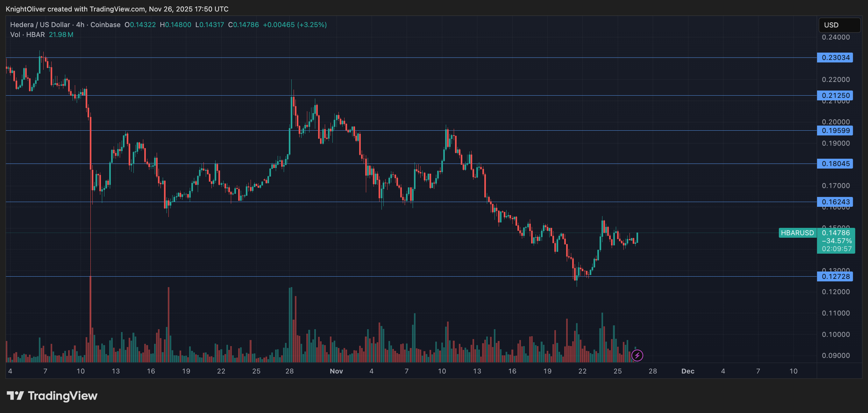Click the volume value 21.98 M
868x413 pixels.
pyautogui.click(x=61, y=35)
